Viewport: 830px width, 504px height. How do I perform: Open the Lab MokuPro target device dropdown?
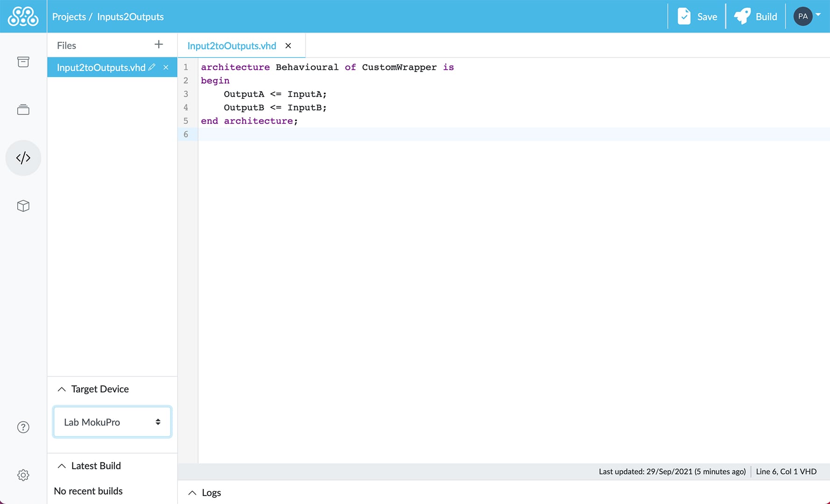pyautogui.click(x=112, y=422)
